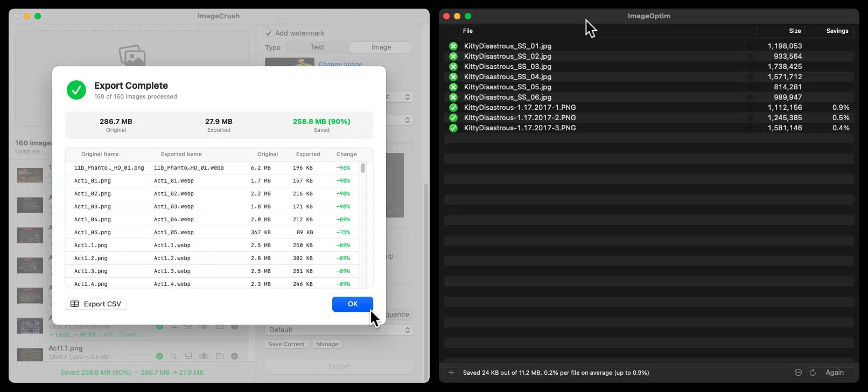Remove Act1.1.png using its X icon

[x=234, y=356]
